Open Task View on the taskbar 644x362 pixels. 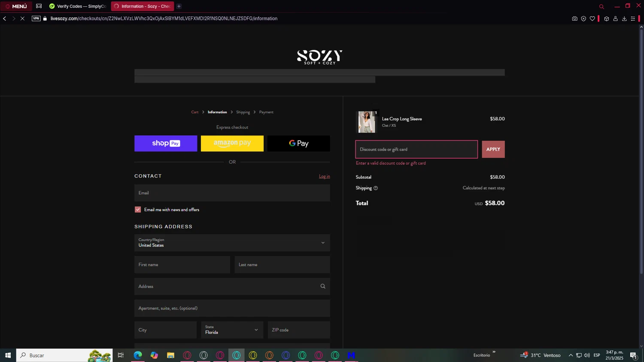coord(121,355)
